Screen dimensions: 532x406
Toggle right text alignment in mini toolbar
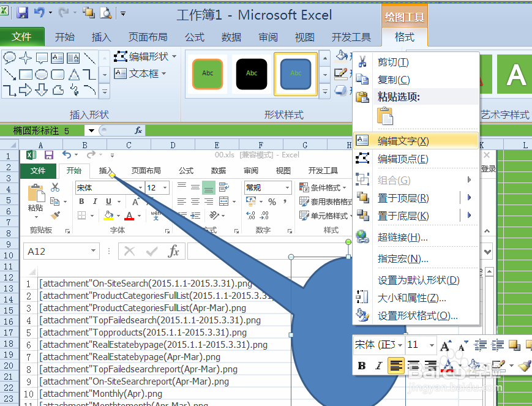(430, 366)
